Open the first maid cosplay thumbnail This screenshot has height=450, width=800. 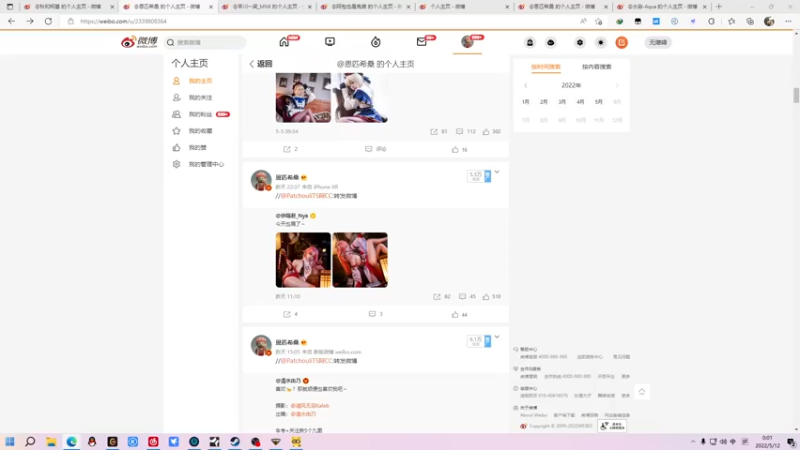pos(303,97)
